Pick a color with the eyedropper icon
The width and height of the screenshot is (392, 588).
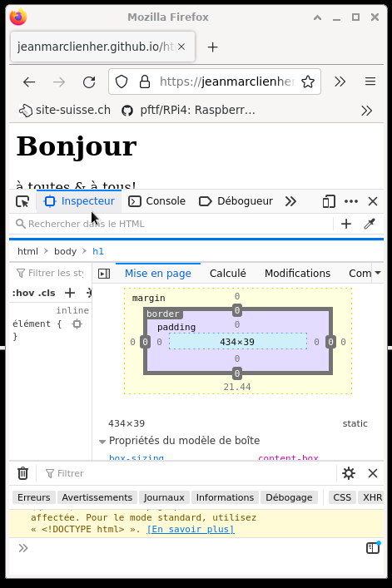(x=370, y=224)
